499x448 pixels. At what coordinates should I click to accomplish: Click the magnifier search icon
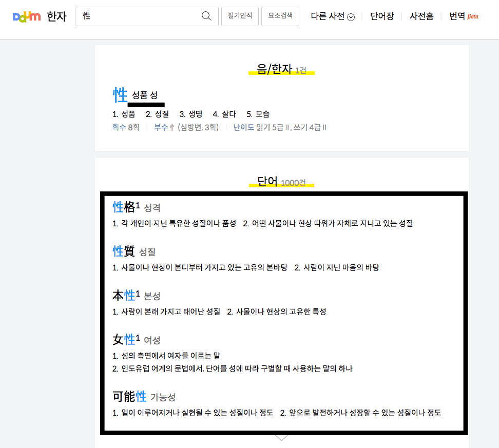pyautogui.click(x=206, y=16)
